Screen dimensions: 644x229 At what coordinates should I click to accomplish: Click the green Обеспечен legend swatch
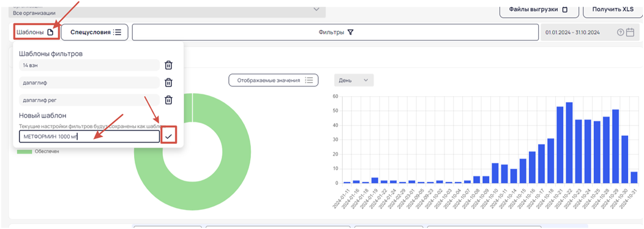[24, 152]
